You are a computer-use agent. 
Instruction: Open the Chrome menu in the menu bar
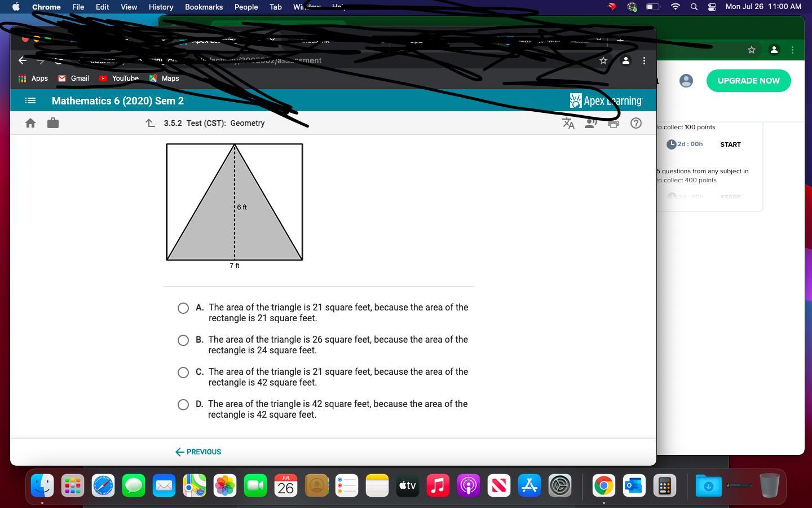click(x=46, y=7)
